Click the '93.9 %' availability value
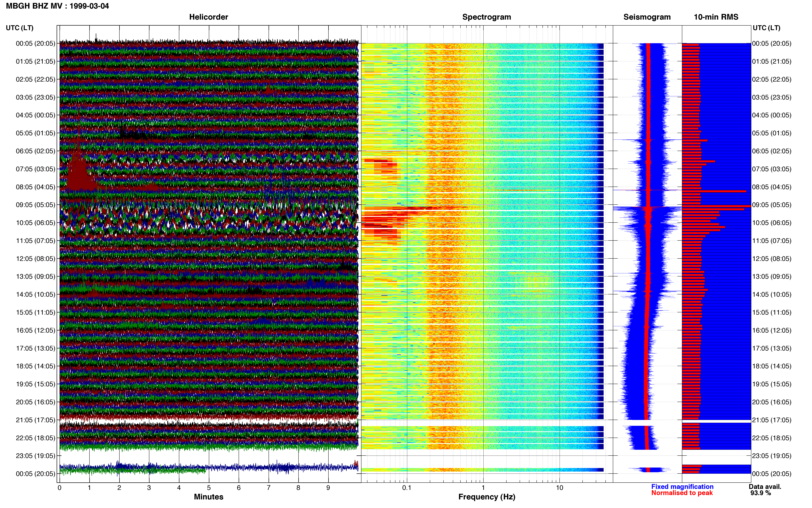This screenshot has width=812, height=508. pos(761,493)
